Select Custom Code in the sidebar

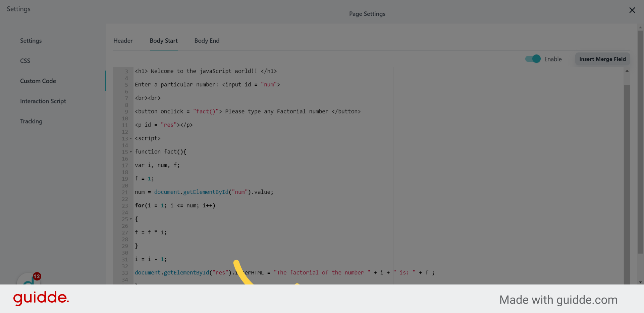click(38, 81)
